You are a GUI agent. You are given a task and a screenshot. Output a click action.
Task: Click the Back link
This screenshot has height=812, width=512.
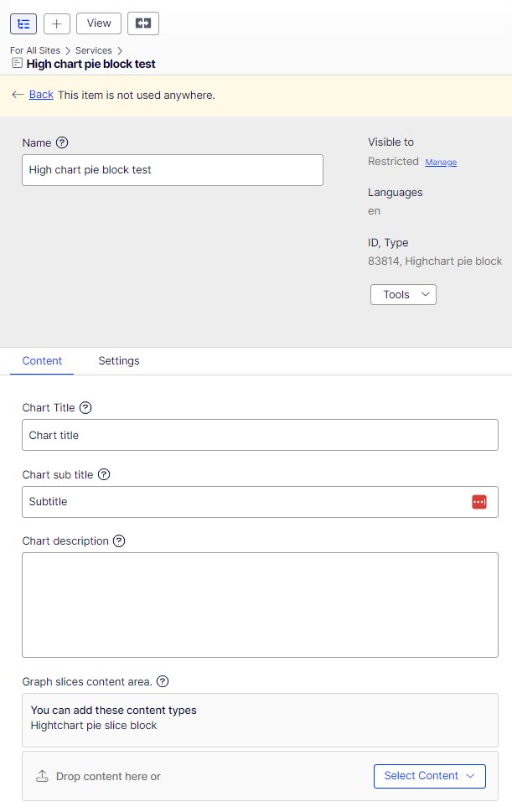pos(41,94)
